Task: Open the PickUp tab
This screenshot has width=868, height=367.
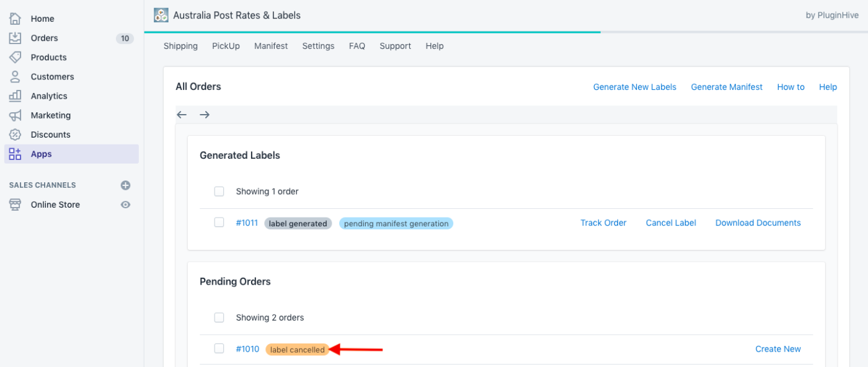Action: tap(226, 46)
